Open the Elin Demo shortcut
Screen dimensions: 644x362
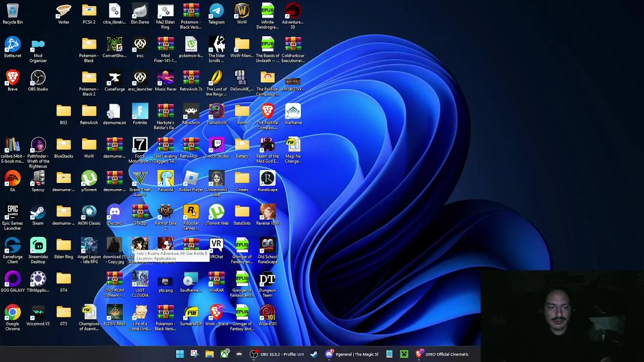tap(140, 14)
